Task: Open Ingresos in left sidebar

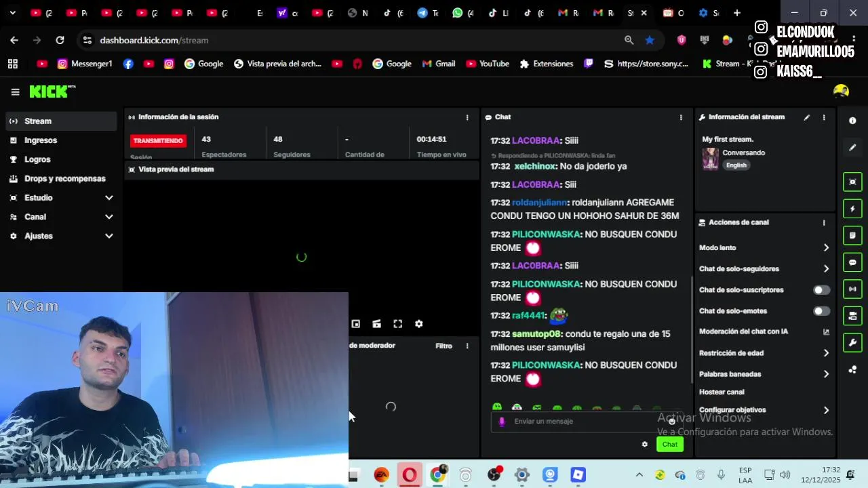Action: [61, 140]
